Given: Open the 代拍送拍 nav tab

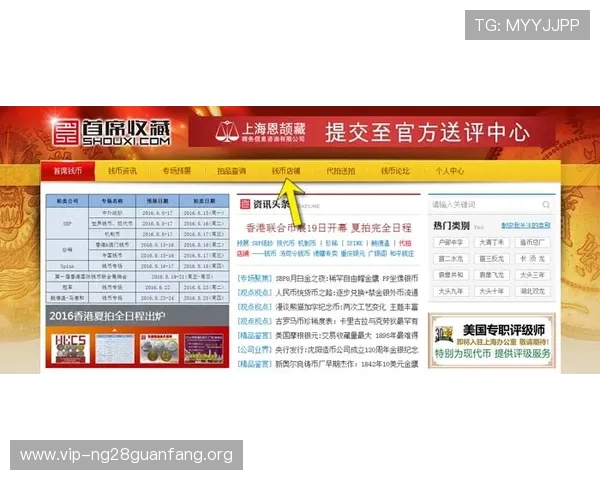Looking at the screenshot, I should coord(341,171).
